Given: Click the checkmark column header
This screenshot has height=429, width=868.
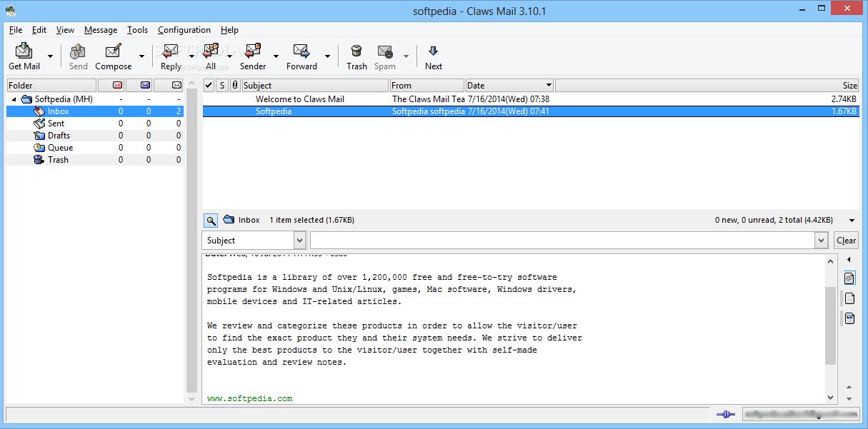Looking at the screenshot, I should pos(209,86).
